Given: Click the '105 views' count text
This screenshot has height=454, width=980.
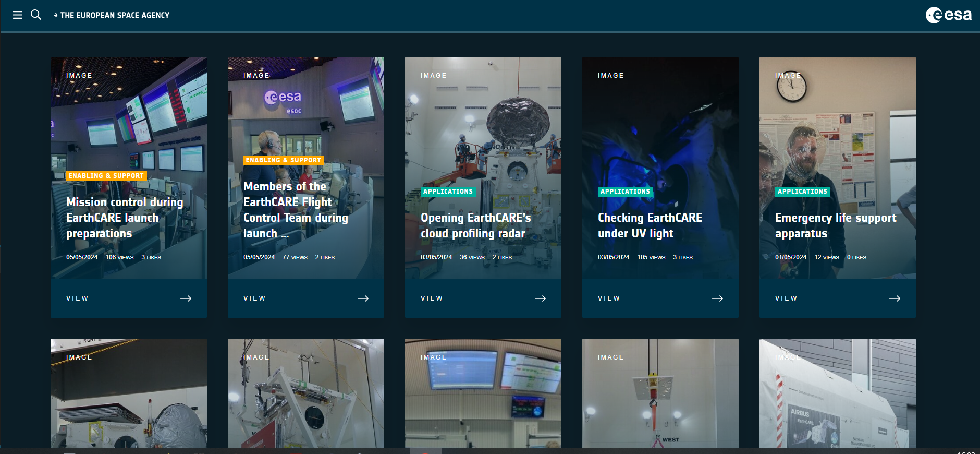Looking at the screenshot, I should (651, 257).
